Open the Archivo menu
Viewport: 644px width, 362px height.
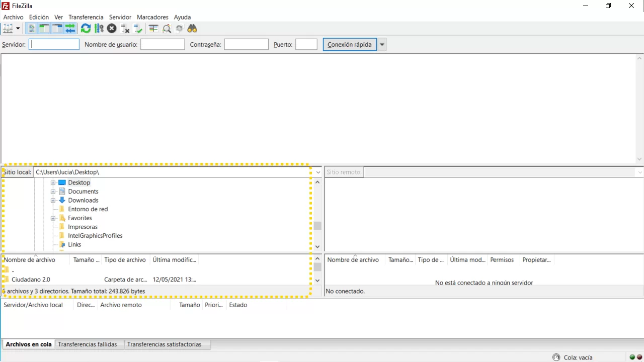[x=13, y=17]
